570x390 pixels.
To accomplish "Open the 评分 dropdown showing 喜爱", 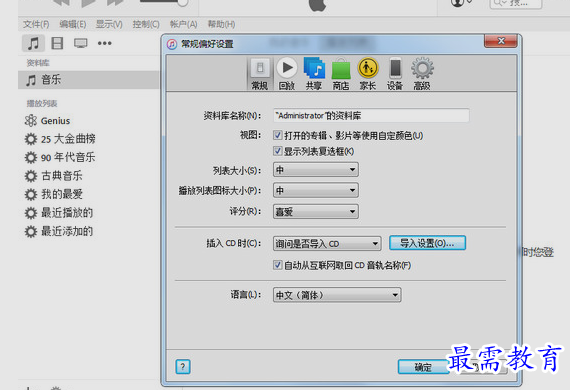I will click(x=316, y=212).
